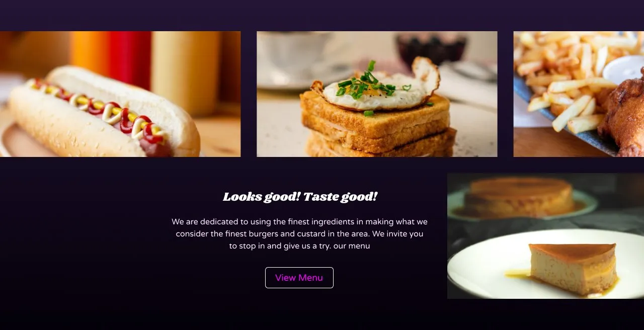Click the white dipping sauce cup

(623, 69)
